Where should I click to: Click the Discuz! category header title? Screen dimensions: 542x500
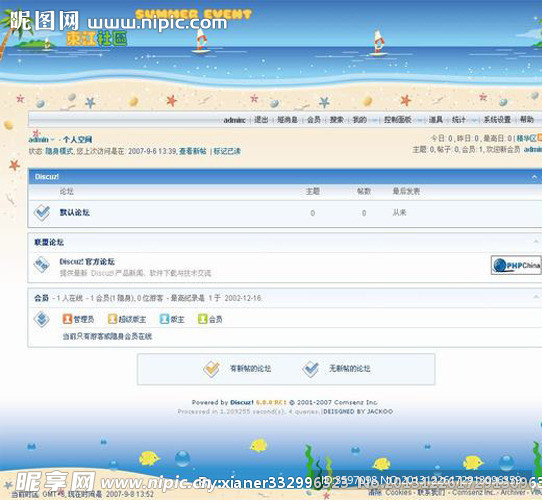point(47,177)
